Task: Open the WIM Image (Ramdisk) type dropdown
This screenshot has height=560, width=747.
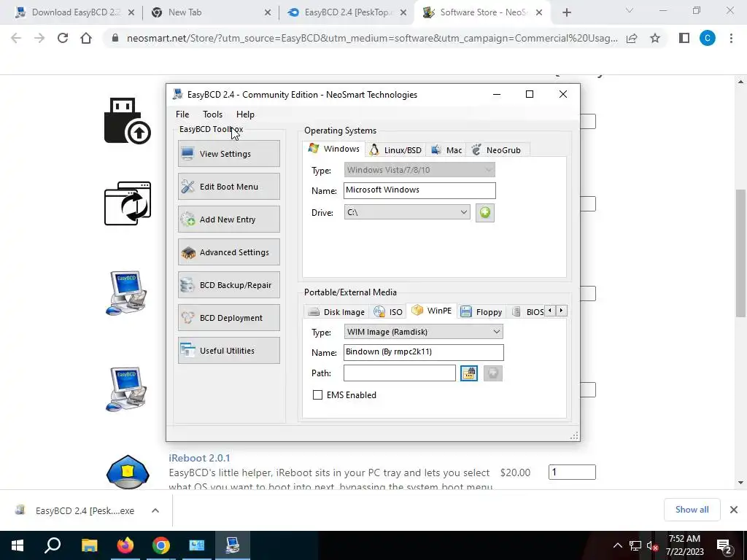Action: click(423, 332)
